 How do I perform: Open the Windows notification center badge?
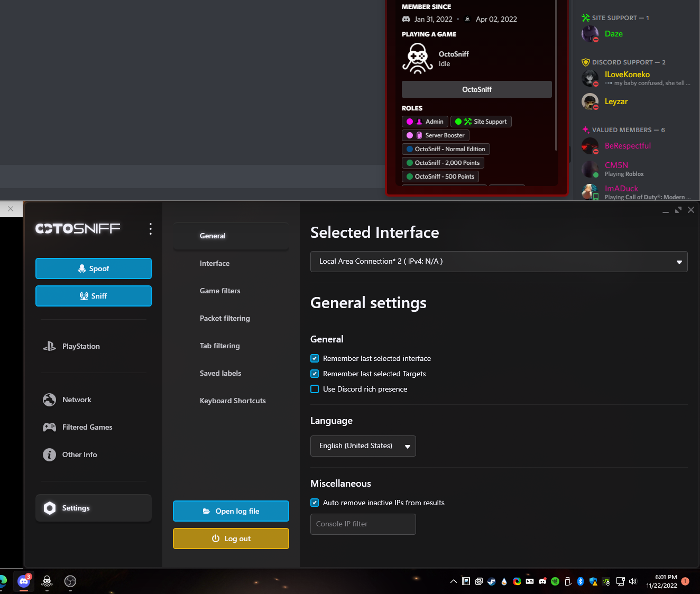click(x=685, y=581)
